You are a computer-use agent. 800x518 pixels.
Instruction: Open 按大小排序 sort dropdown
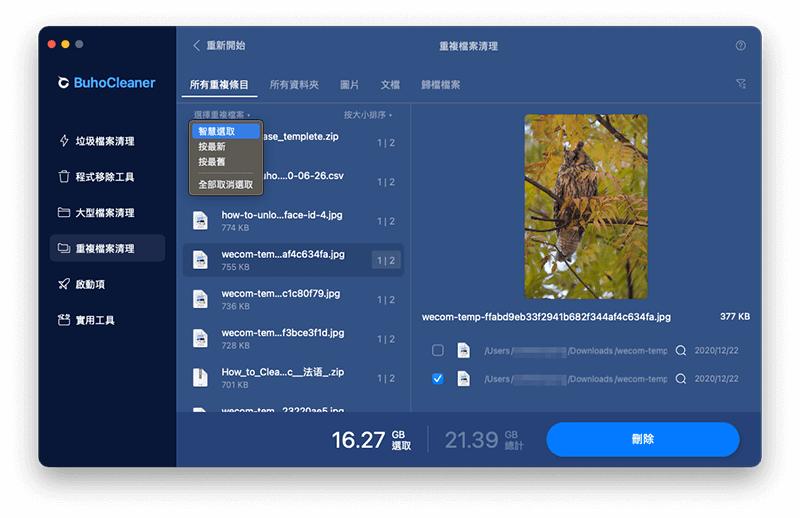367,115
